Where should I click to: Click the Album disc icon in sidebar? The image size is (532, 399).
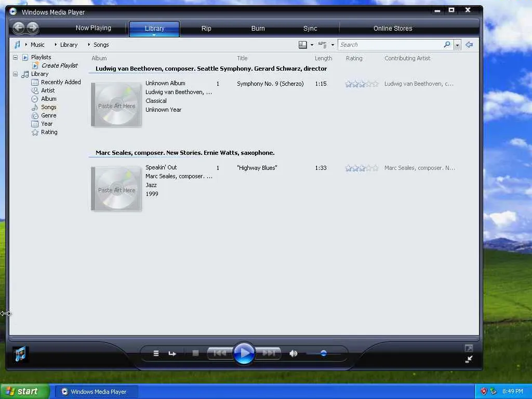click(35, 99)
